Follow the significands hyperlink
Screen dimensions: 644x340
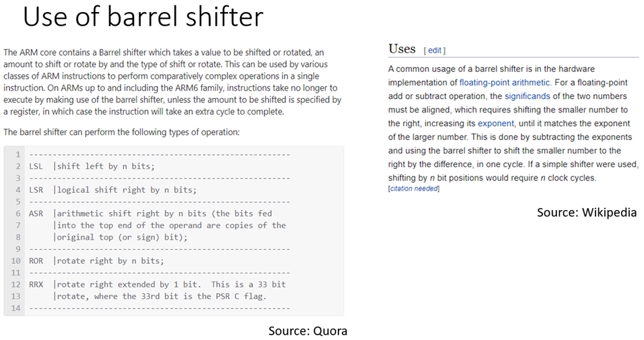(x=527, y=96)
